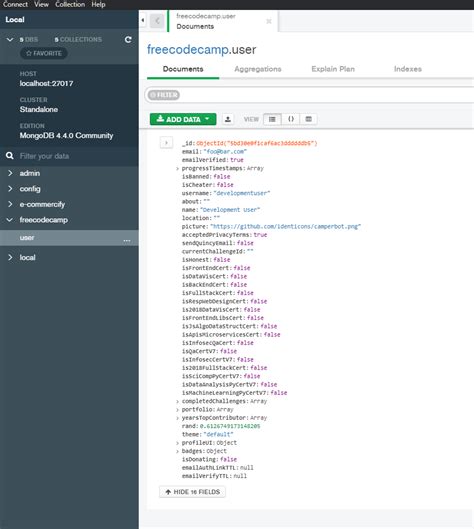Viewport: 474px width, 529px height.
Task: Click the emailAuthLinkTTL null value
Action: 247,468
